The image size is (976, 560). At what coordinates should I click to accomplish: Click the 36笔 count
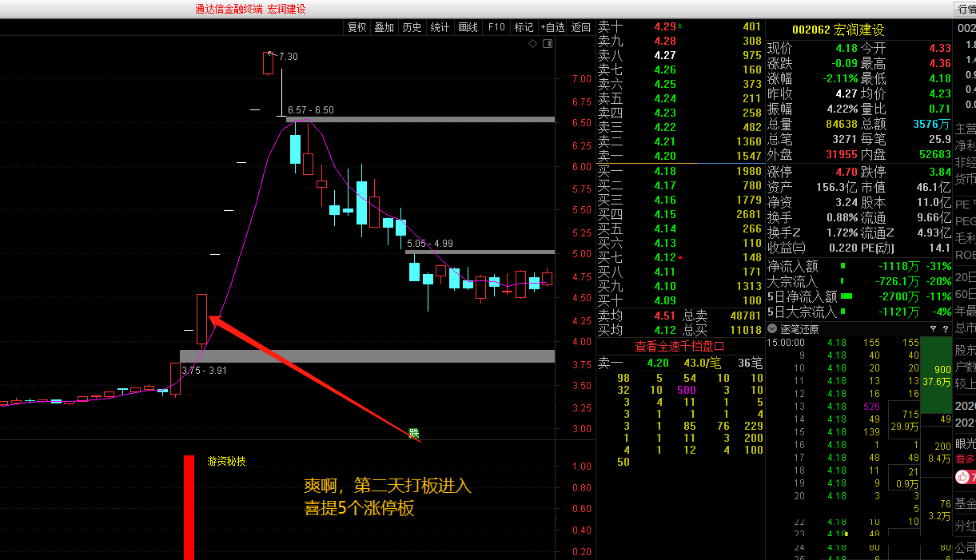(751, 363)
